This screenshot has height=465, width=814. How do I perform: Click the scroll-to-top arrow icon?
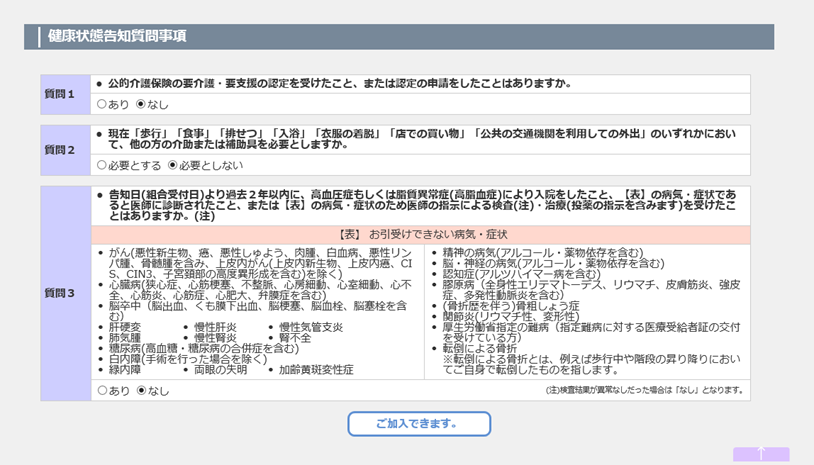click(760, 453)
